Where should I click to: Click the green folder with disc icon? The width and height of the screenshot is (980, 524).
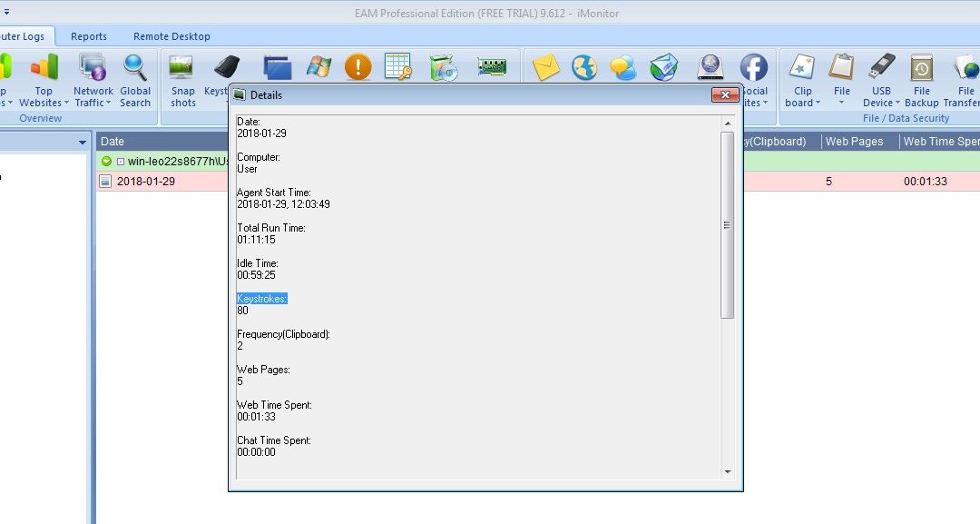444,67
